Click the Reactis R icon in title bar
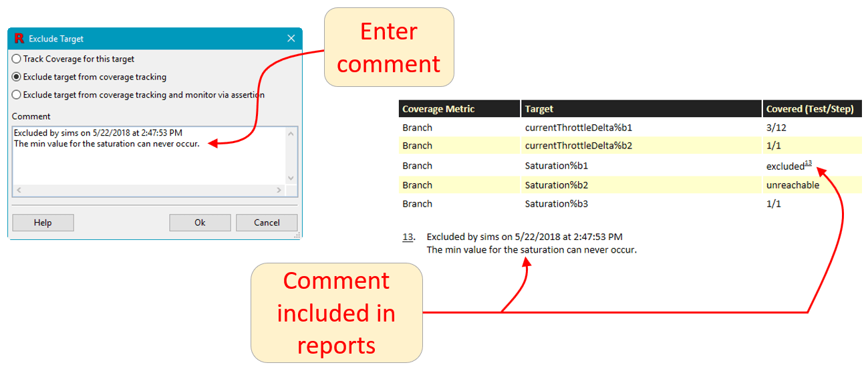Viewport: 868px width, 367px height. pos(19,39)
